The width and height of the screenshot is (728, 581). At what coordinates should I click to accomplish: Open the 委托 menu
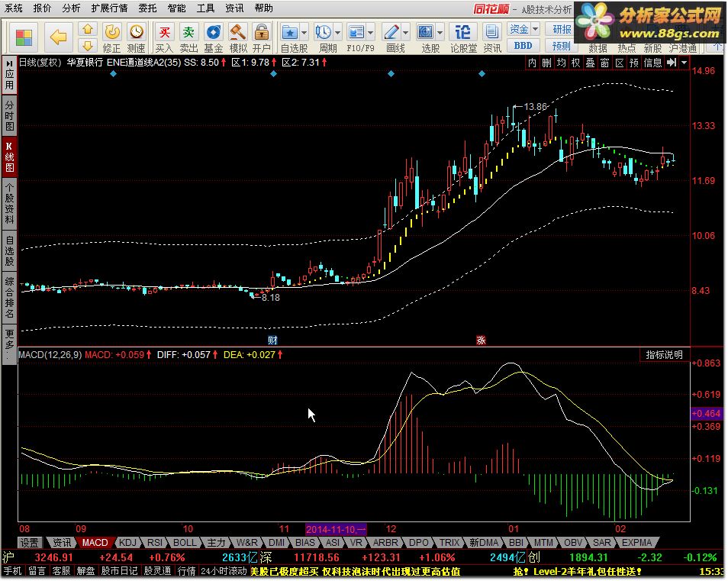coord(147,8)
